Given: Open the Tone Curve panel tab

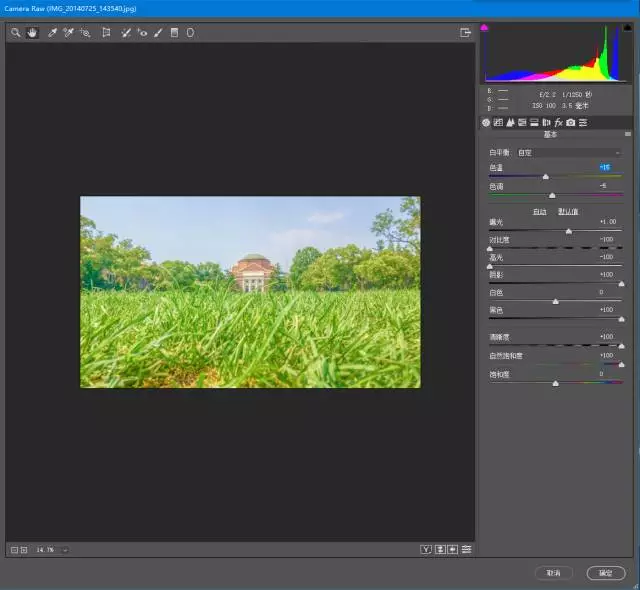Looking at the screenshot, I should point(498,122).
